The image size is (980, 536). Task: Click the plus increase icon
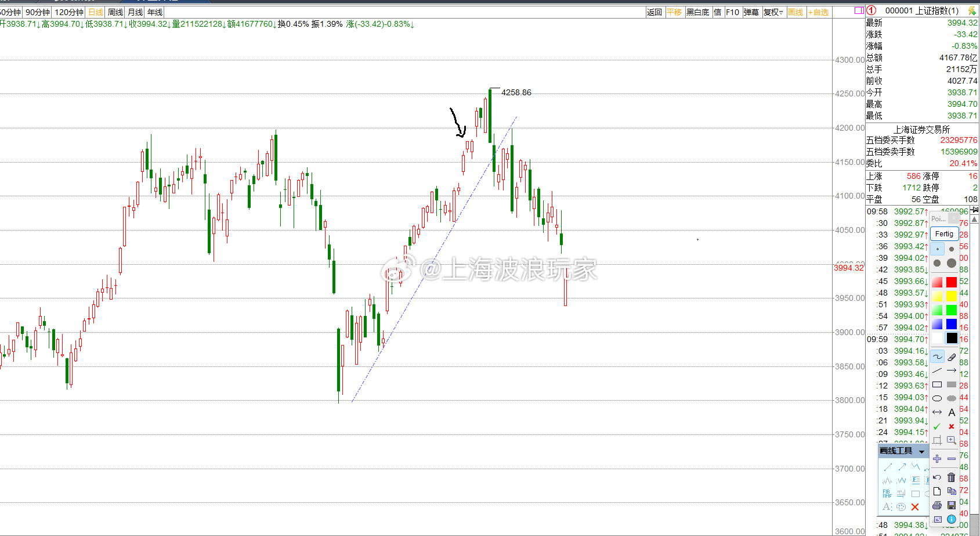pyautogui.click(x=937, y=459)
